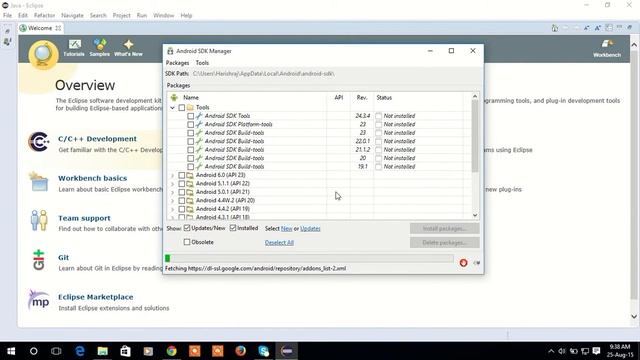The height and width of the screenshot is (360, 640).
Task: Check Android SDK Build-tools revision 22.0.1
Action: point(190,141)
